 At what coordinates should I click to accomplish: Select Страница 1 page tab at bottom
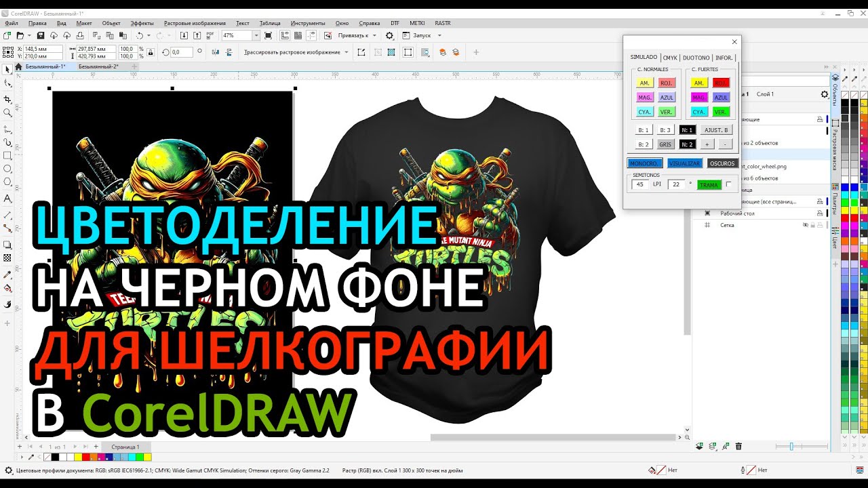coord(125,447)
